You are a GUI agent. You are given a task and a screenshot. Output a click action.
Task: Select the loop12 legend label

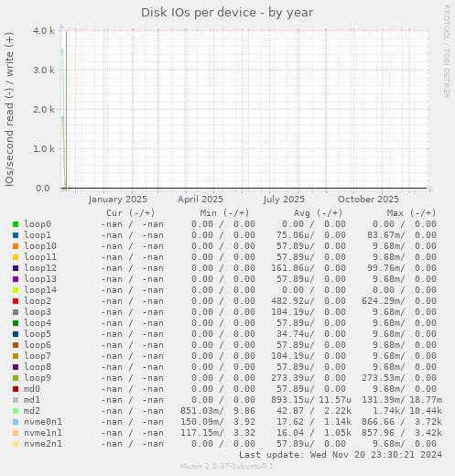coord(40,268)
